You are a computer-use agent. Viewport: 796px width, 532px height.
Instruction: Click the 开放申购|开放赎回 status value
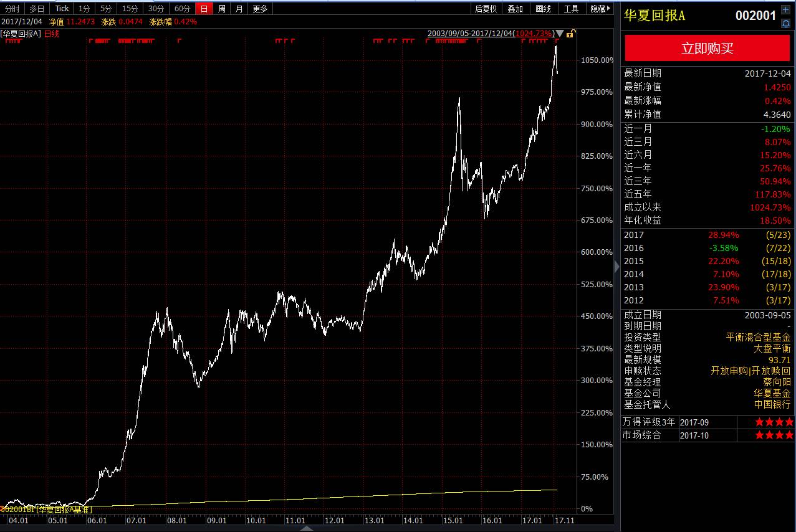click(750, 371)
